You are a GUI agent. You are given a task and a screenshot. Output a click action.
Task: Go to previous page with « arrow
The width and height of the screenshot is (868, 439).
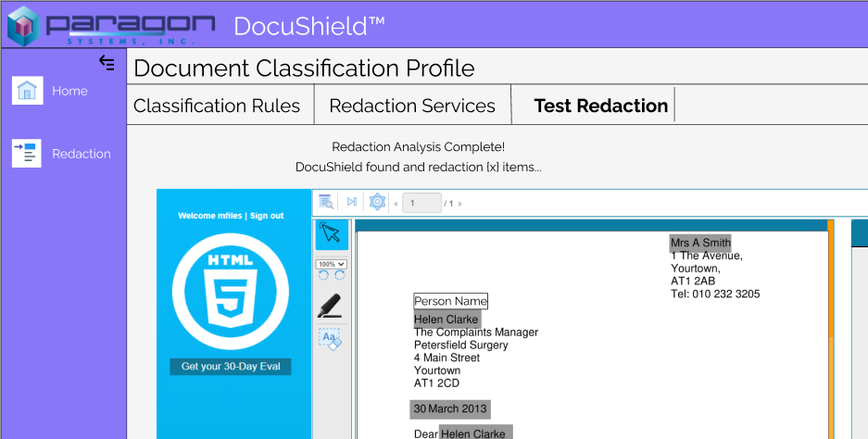click(396, 204)
